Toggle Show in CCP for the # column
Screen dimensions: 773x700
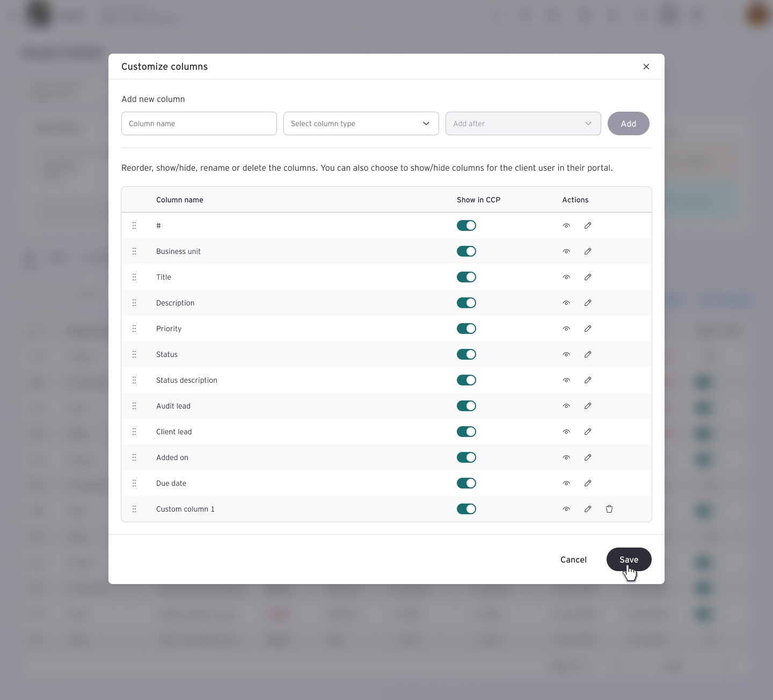pyautogui.click(x=466, y=225)
